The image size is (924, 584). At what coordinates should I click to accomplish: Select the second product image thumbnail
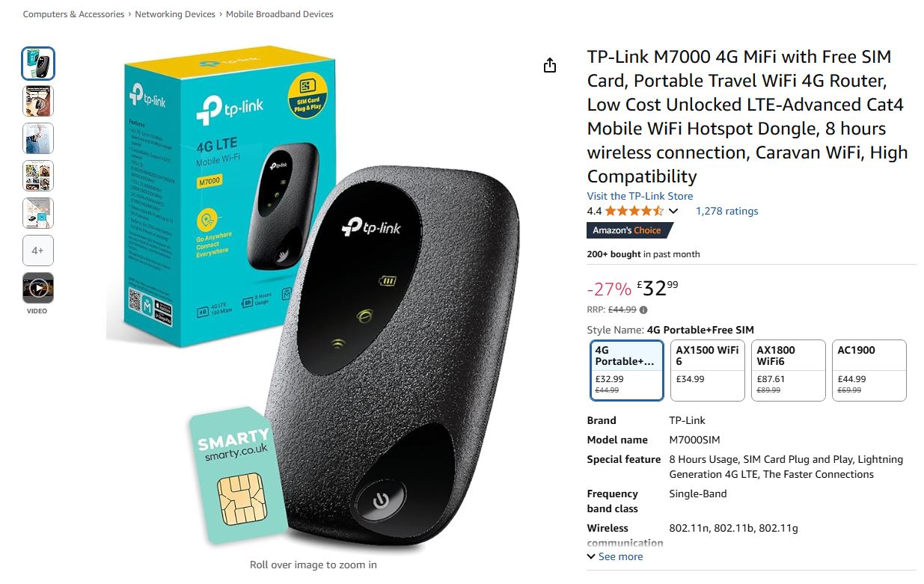point(38,101)
